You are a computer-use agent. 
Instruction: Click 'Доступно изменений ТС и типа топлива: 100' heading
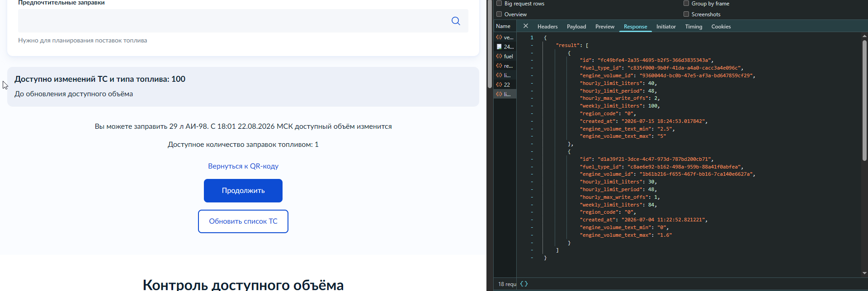(x=100, y=79)
